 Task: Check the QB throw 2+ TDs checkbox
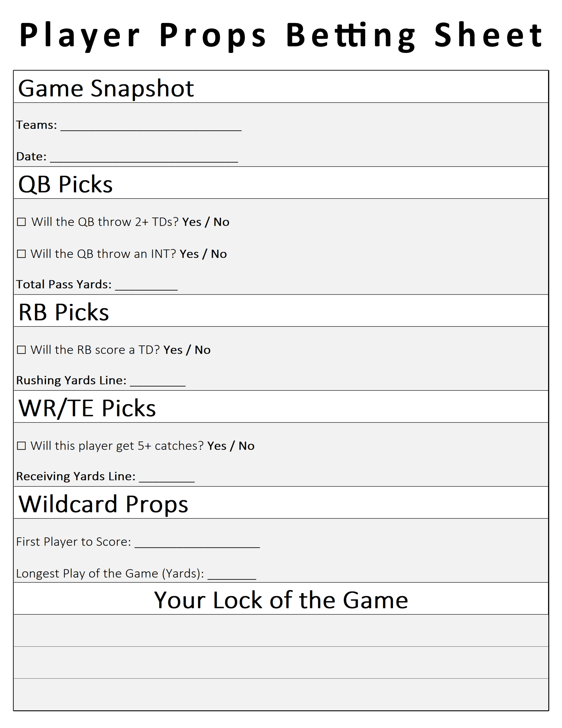tap(21, 222)
